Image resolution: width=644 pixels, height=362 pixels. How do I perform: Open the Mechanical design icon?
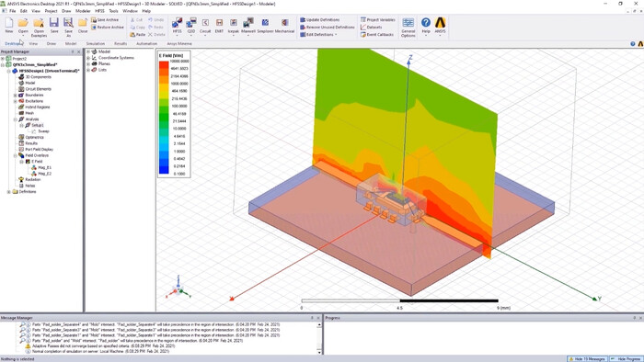284,25
